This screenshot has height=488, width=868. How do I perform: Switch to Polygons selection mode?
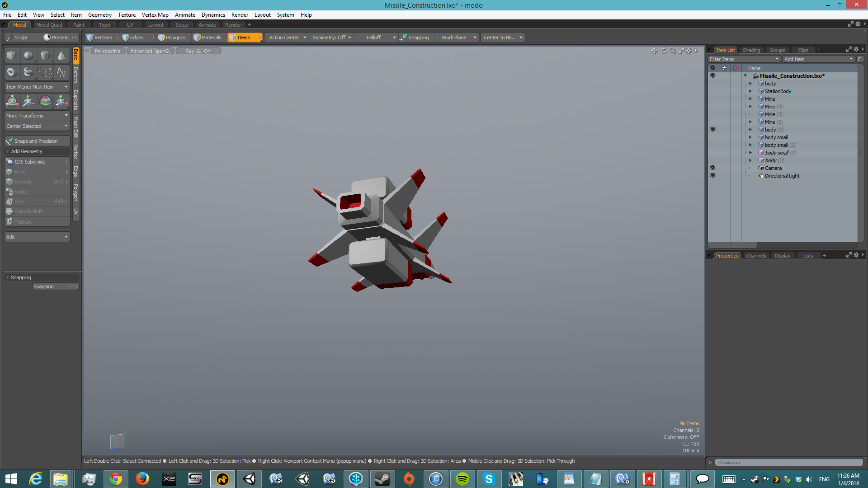[172, 38]
